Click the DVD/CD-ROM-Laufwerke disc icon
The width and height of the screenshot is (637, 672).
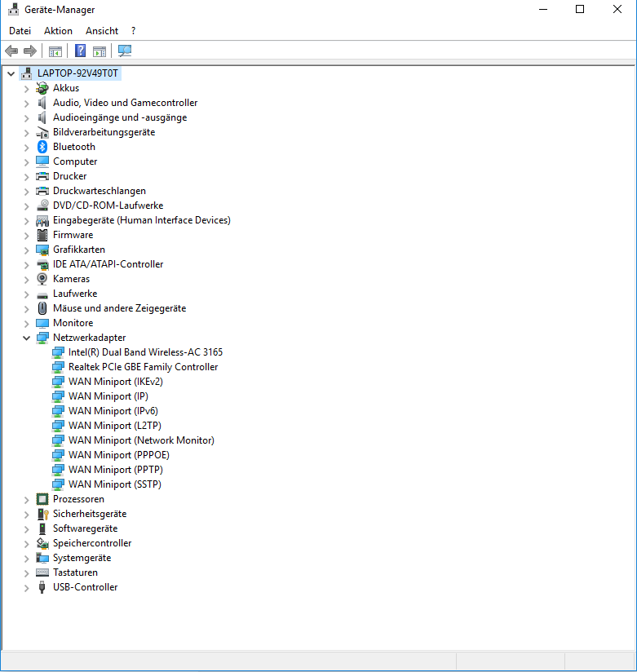tap(42, 206)
